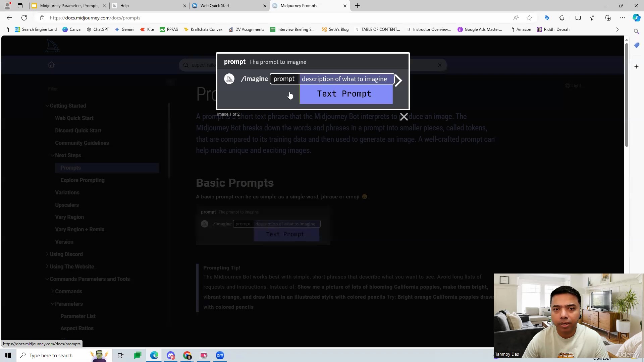Open Zoom from the taskbar

click(220, 355)
